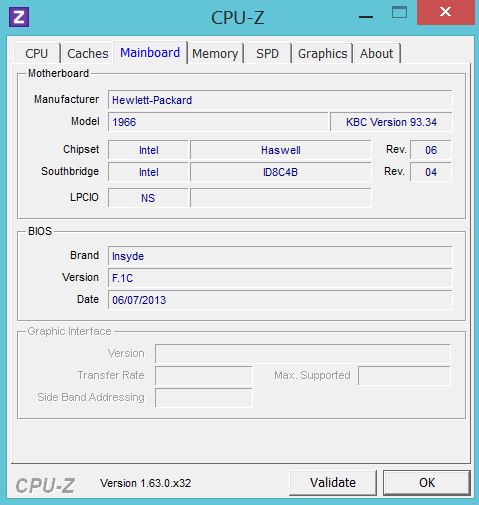Click the Model label
Viewport: 479px width, 505px height.
[85, 121]
